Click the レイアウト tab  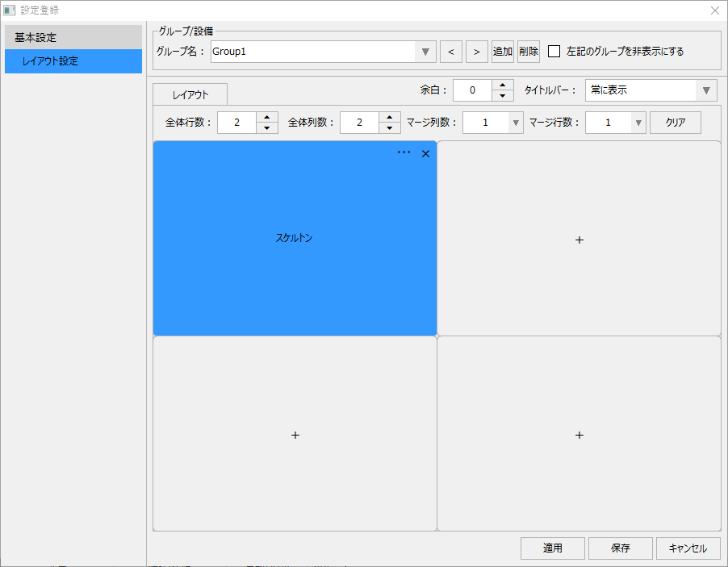click(190, 94)
